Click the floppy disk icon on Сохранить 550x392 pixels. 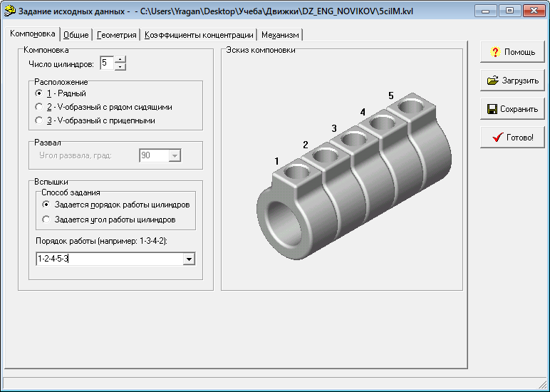click(x=492, y=109)
